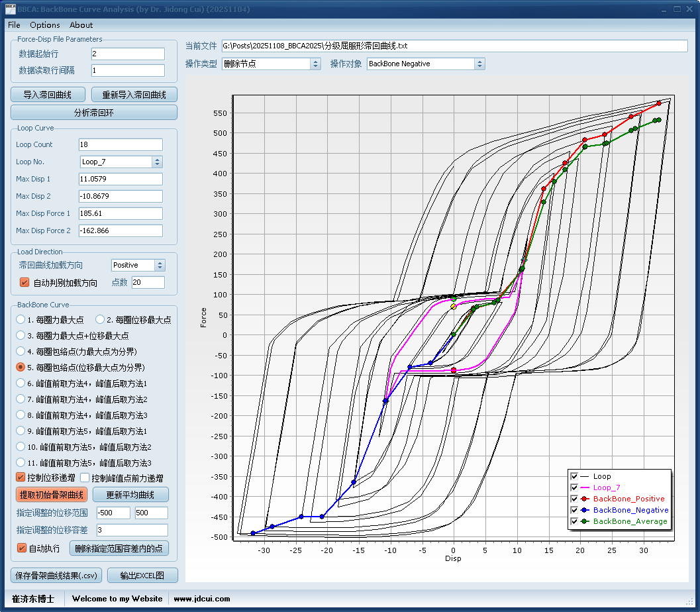The height and width of the screenshot is (612, 700).
Task: Open the Options menu
Action: [x=44, y=25]
